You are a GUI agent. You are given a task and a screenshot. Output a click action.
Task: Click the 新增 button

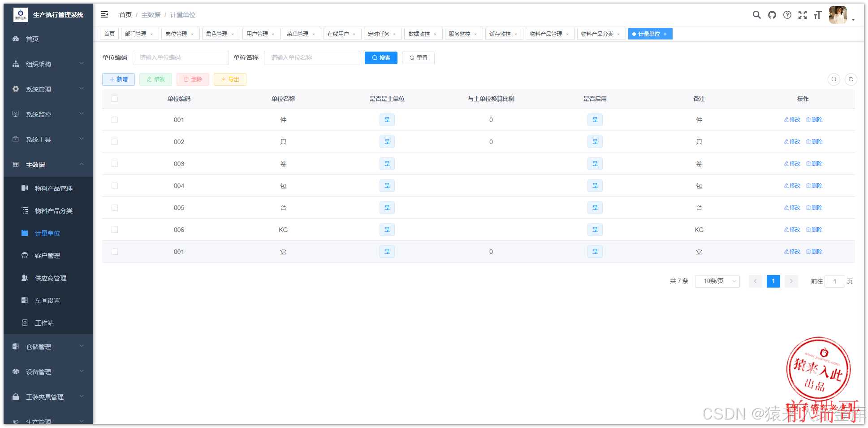(118, 79)
